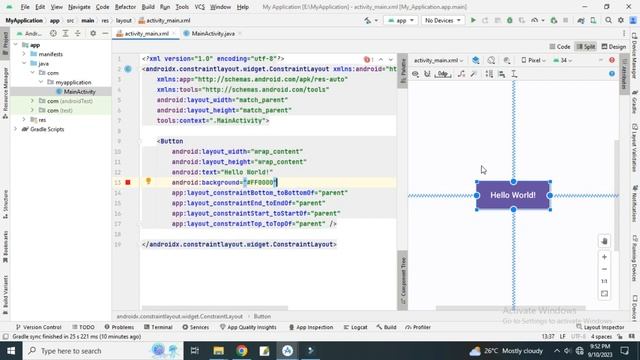Open the Logcat tool window
The image size is (640, 360).
click(356, 327)
